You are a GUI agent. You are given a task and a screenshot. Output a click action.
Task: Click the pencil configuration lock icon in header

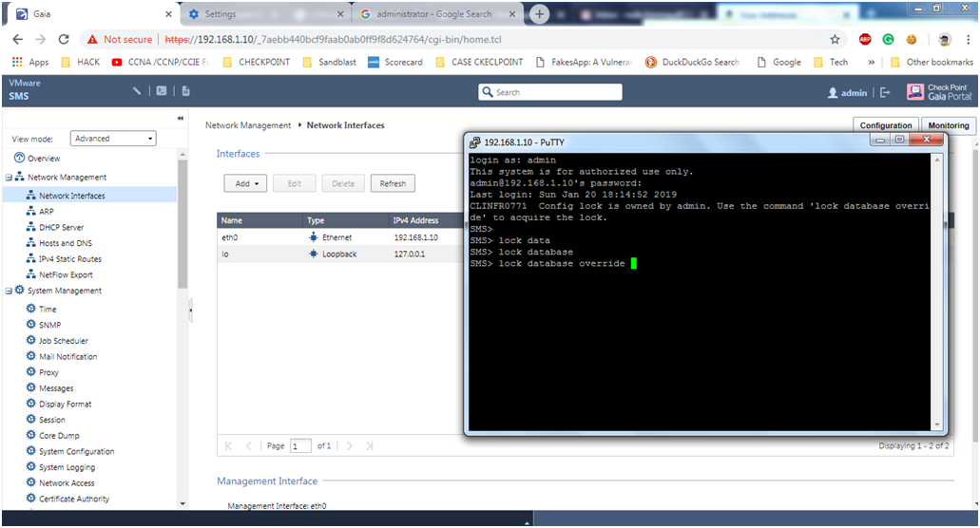[137, 91]
